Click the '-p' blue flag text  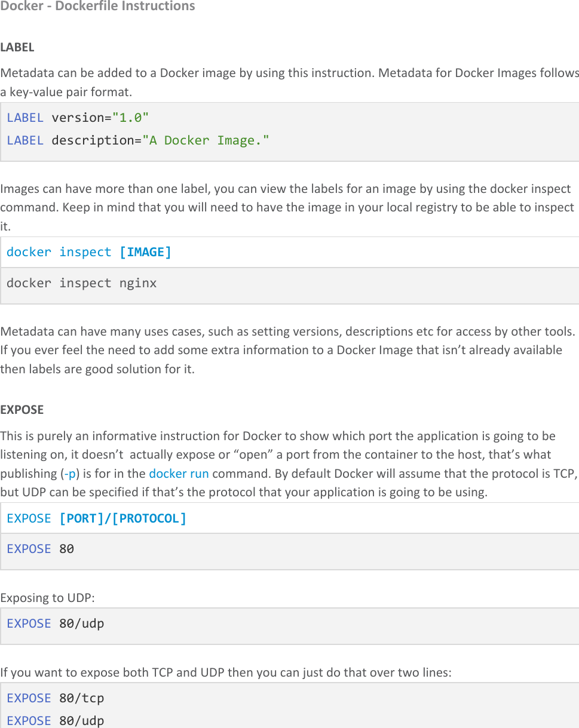(70, 474)
